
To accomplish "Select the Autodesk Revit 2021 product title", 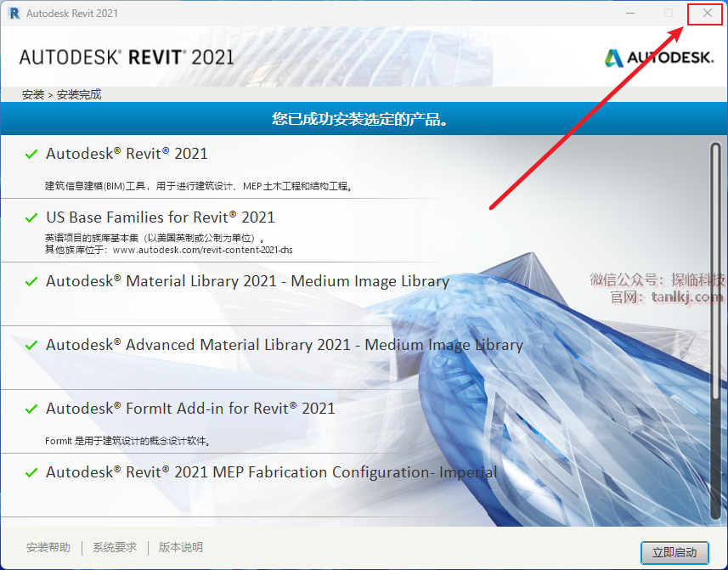I will pos(127,154).
